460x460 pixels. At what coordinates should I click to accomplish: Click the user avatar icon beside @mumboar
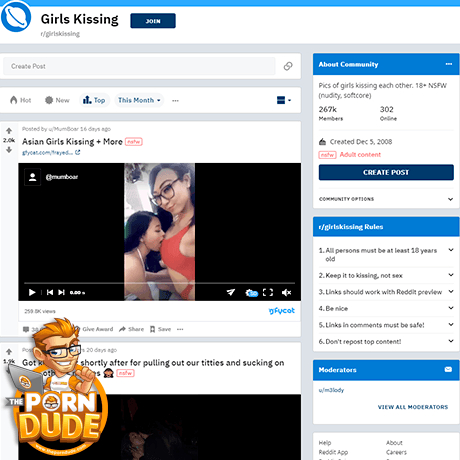pos(33,177)
